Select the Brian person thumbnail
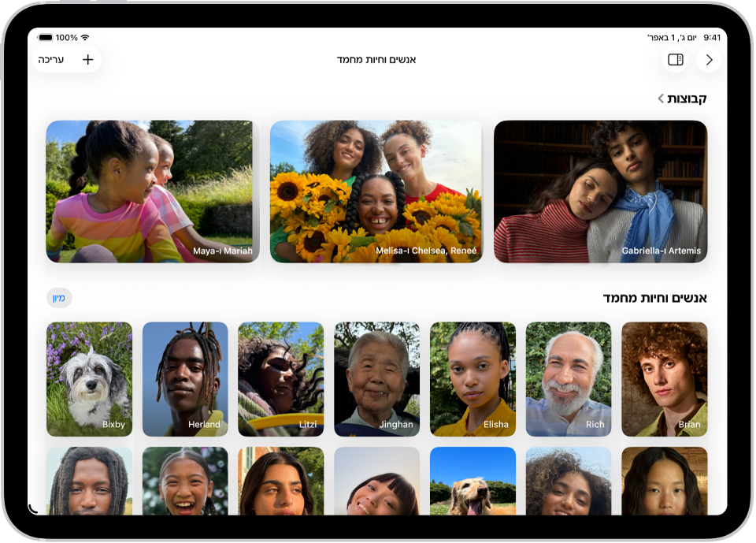The width and height of the screenshot is (756, 543). tap(665, 379)
